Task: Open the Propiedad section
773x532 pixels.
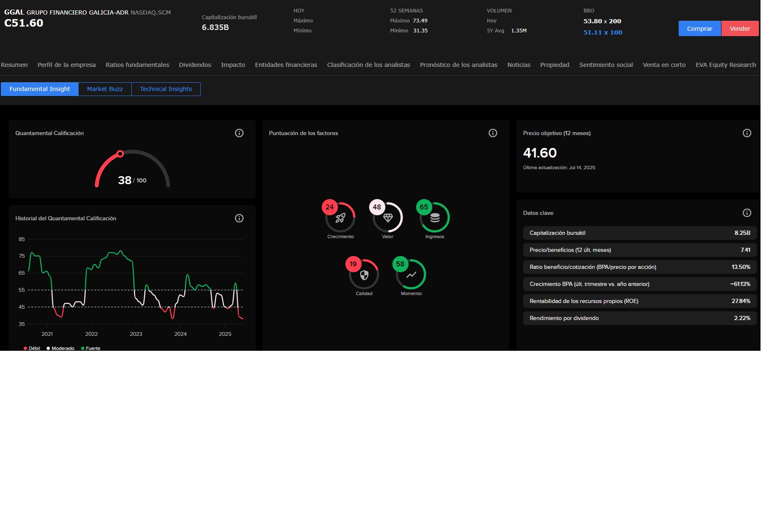Action: (555, 65)
